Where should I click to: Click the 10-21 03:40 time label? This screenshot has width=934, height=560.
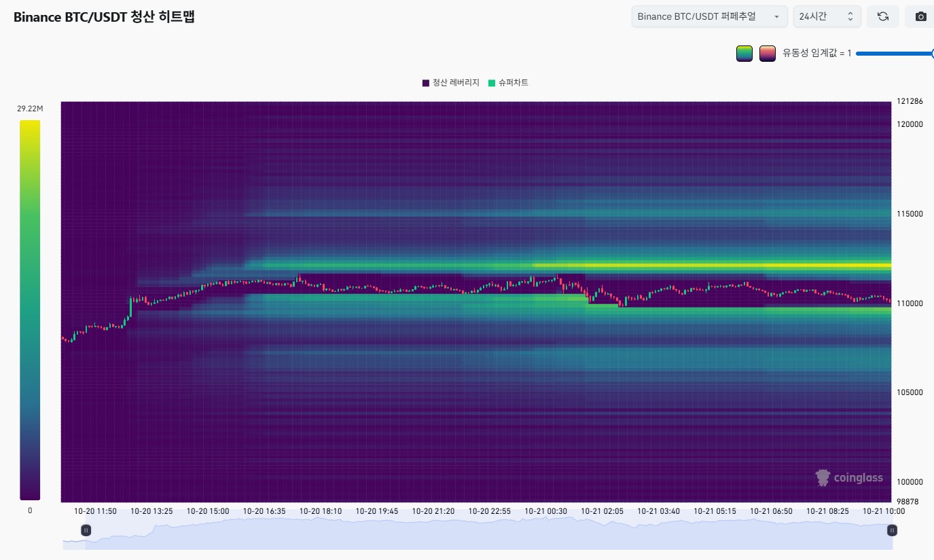click(x=658, y=511)
